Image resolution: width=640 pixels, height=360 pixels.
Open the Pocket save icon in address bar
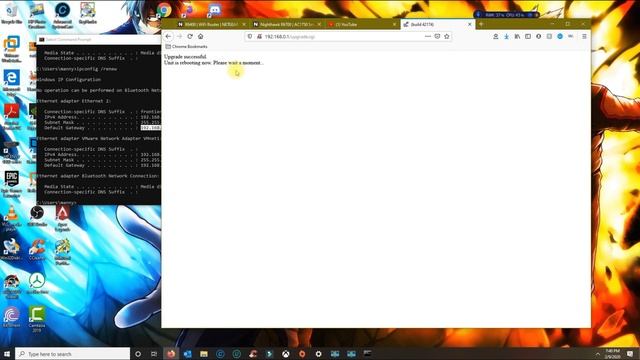pyautogui.click(x=437, y=36)
